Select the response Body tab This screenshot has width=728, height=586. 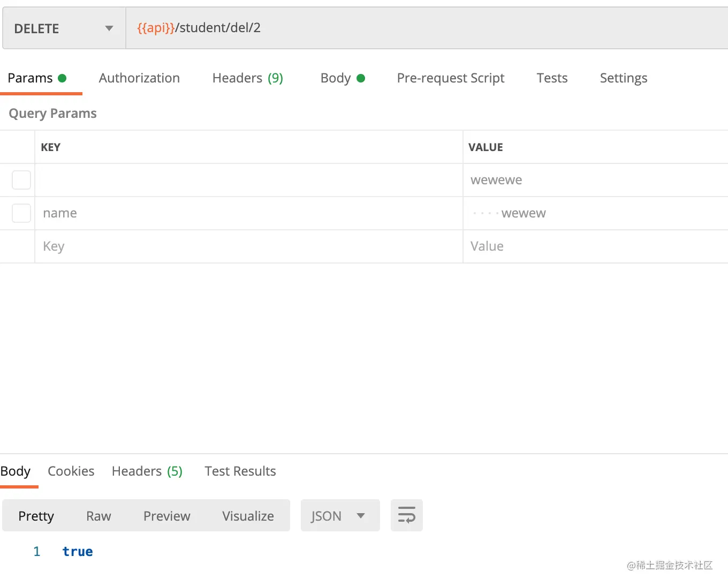(16, 471)
